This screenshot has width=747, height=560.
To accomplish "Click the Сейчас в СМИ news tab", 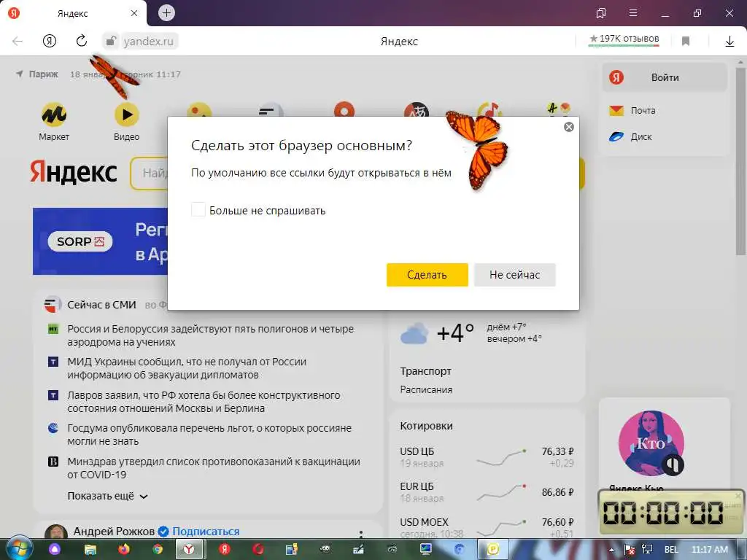I will (101, 305).
